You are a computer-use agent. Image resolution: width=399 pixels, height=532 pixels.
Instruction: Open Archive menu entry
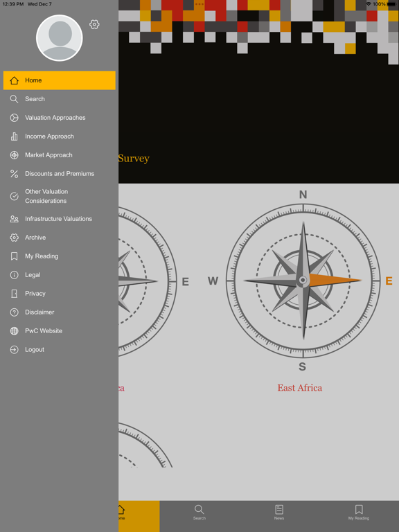60,238
